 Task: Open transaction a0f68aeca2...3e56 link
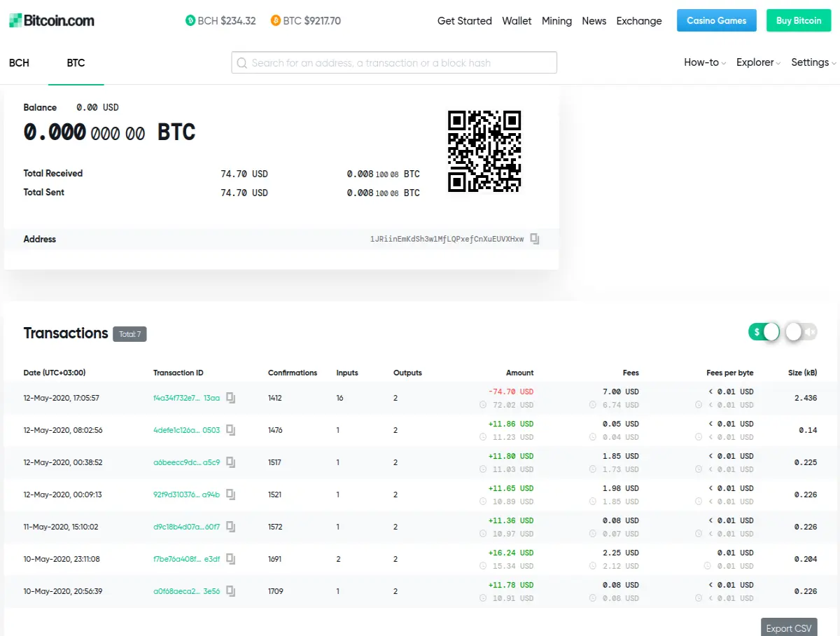186,591
